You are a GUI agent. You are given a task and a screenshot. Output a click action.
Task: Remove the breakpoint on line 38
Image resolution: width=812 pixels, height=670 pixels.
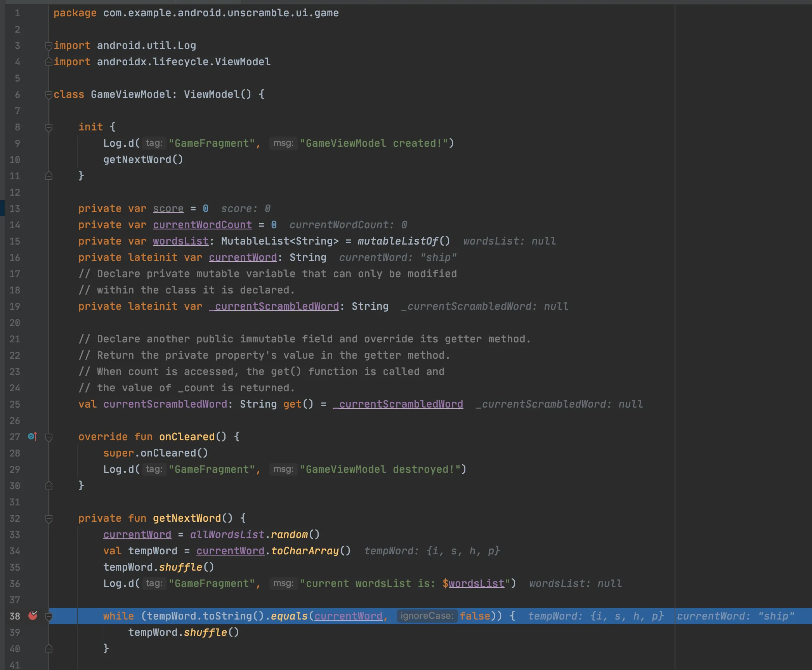coord(33,616)
